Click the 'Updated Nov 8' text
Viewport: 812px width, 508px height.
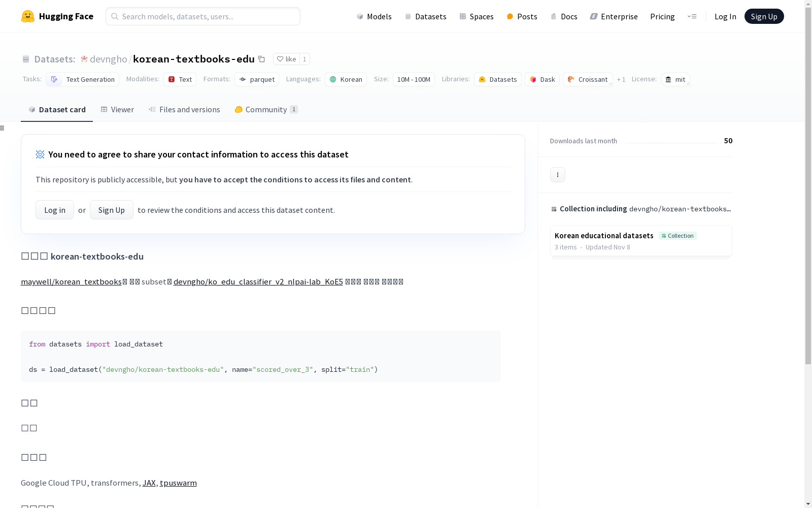tap(608, 247)
